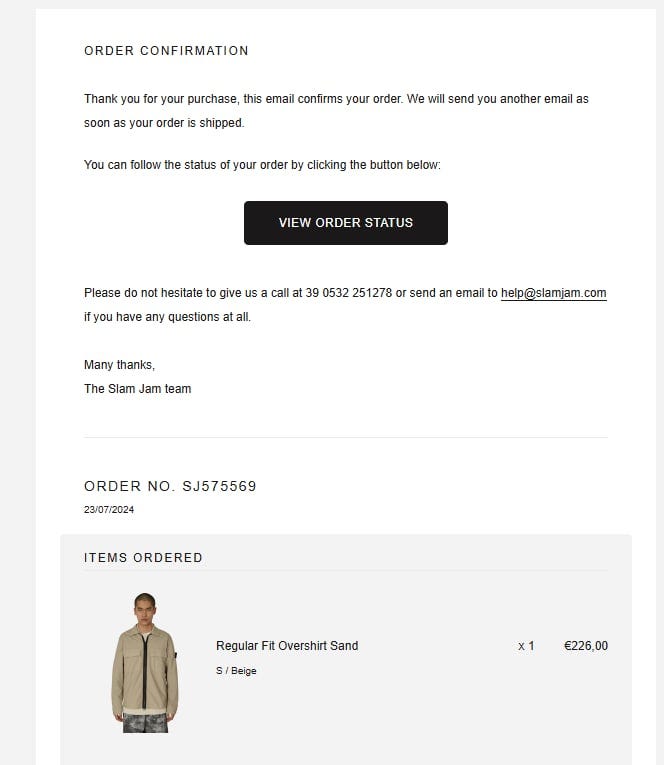Click the order number SJ575569
664x765 pixels.
pyautogui.click(x=219, y=486)
